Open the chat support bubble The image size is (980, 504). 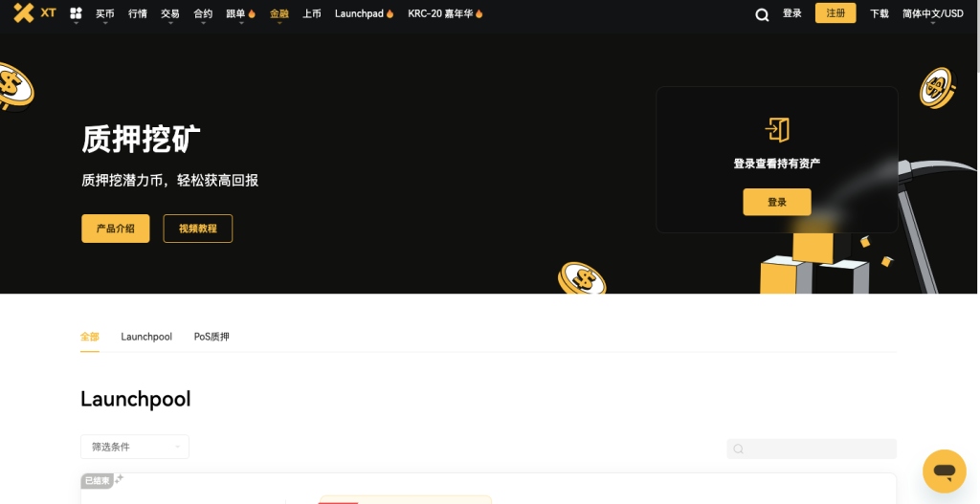click(x=945, y=471)
